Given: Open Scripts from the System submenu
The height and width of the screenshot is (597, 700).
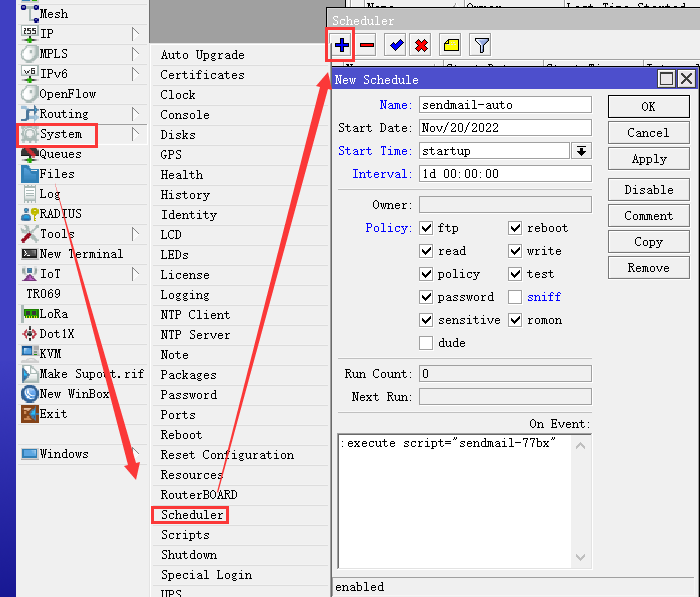Looking at the screenshot, I should click(185, 535).
